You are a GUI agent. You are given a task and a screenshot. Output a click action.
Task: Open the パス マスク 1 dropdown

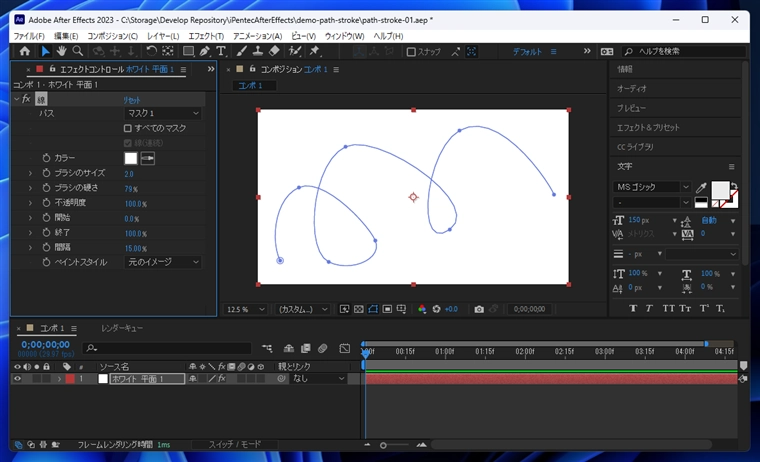point(162,114)
